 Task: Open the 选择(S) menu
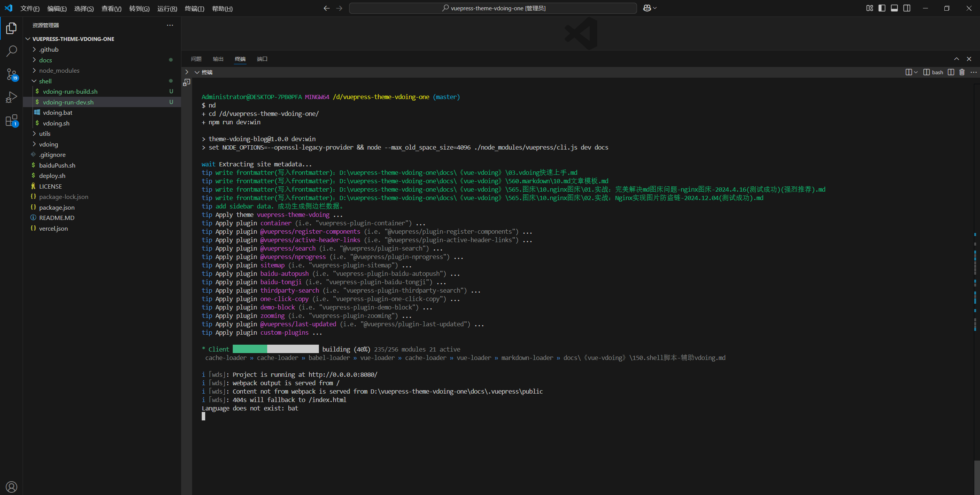point(84,8)
